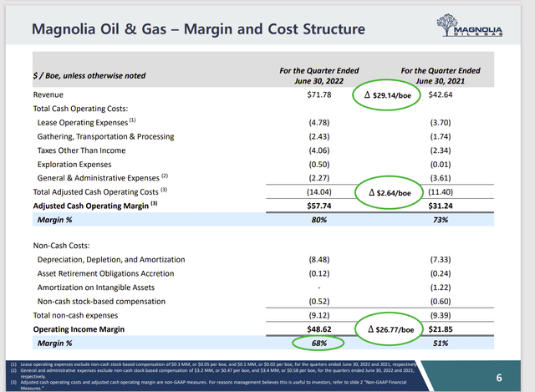Select gathering value (1.74)

(441, 136)
